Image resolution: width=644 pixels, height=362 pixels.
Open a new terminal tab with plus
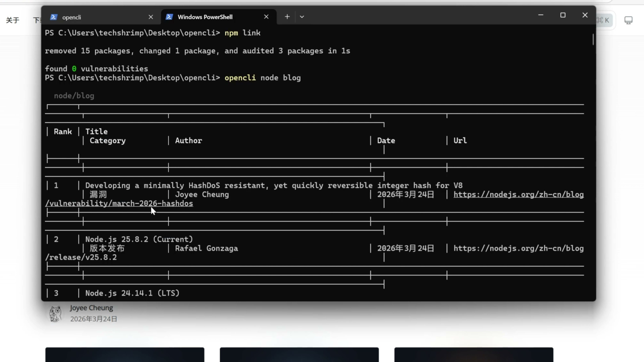(x=287, y=17)
